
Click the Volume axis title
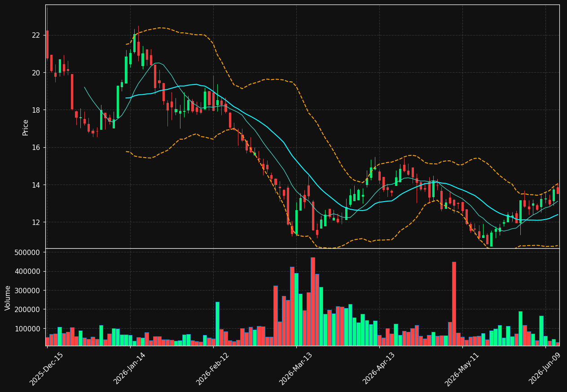coord(8,298)
